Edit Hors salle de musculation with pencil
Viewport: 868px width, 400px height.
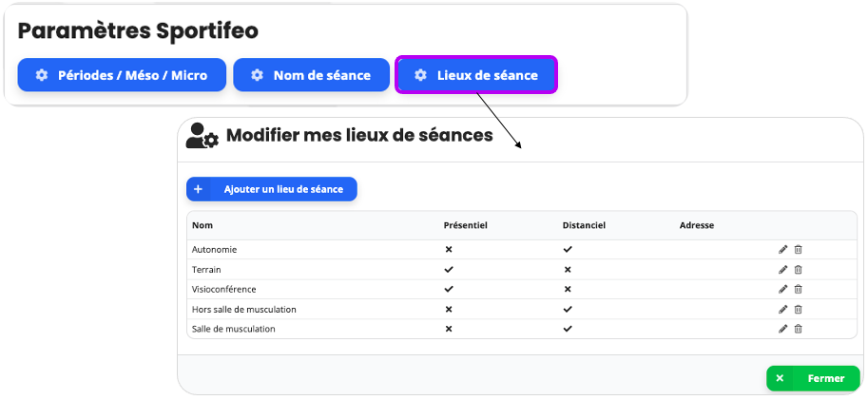coord(782,310)
